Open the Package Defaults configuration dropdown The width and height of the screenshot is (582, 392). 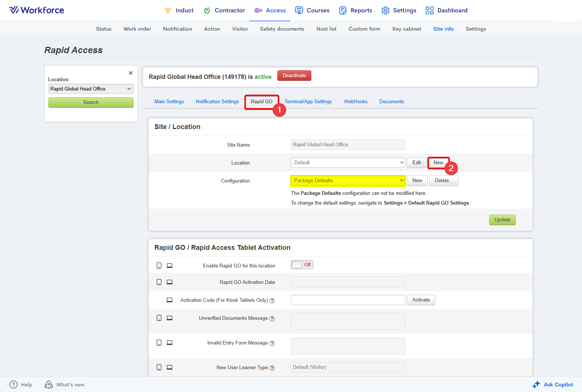348,181
